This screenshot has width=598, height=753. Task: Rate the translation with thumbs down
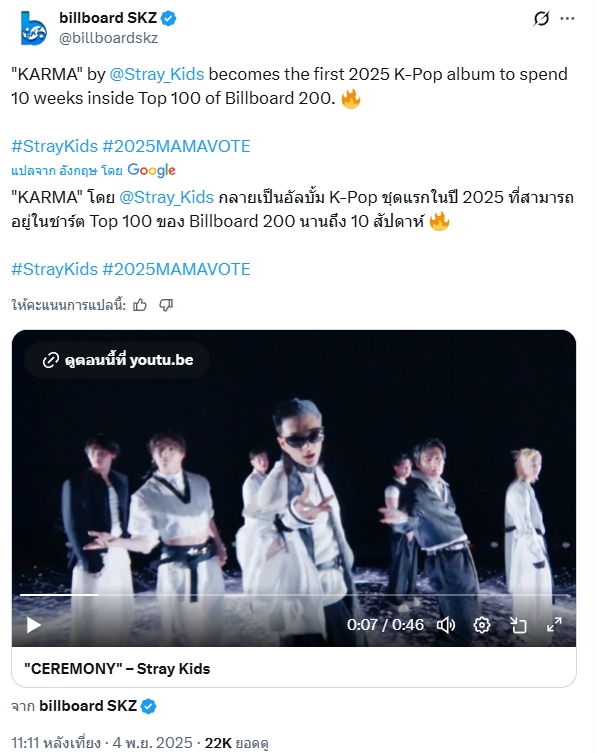pos(166,305)
